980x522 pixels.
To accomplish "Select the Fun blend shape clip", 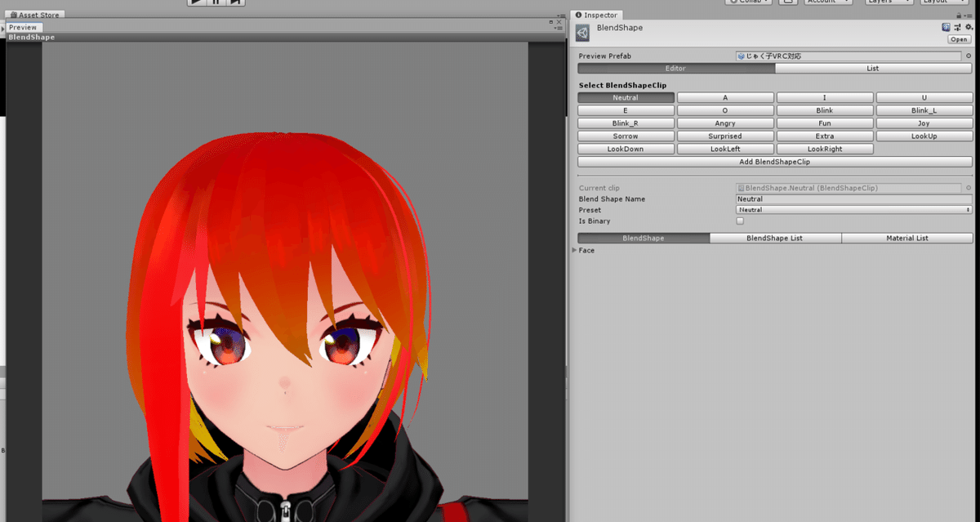I will [825, 123].
